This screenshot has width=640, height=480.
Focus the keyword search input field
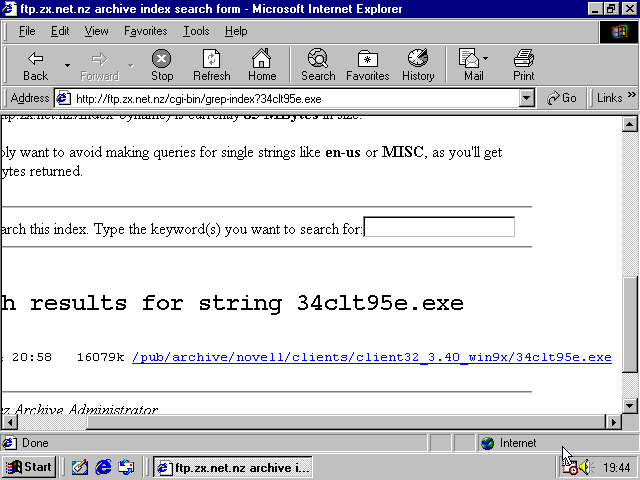pos(439,227)
